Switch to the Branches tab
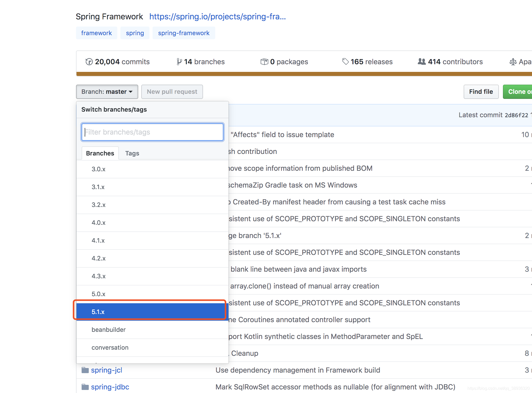The width and height of the screenshot is (532, 393). click(x=100, y=153)
